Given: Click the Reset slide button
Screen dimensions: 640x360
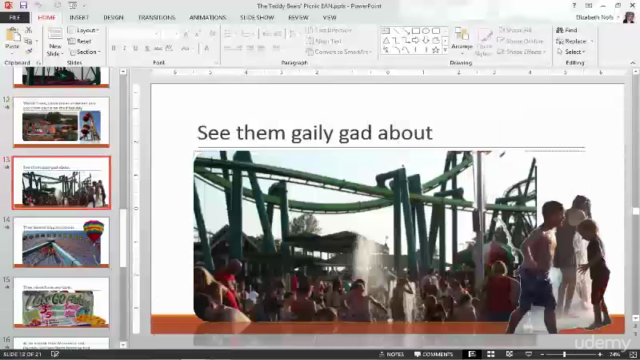Looking at the screenshot, I should click(x=80, y=41).
